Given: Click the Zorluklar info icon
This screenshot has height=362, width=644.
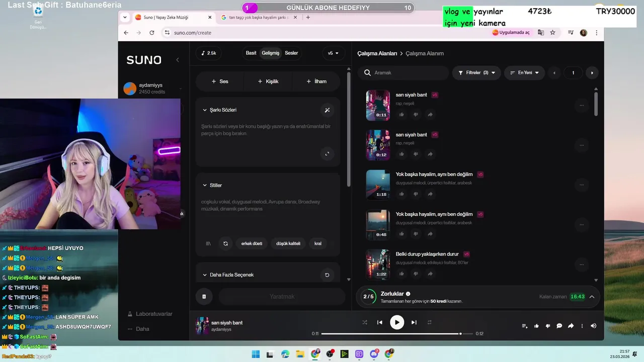Looking at the screenshot, I should (408, 294).
